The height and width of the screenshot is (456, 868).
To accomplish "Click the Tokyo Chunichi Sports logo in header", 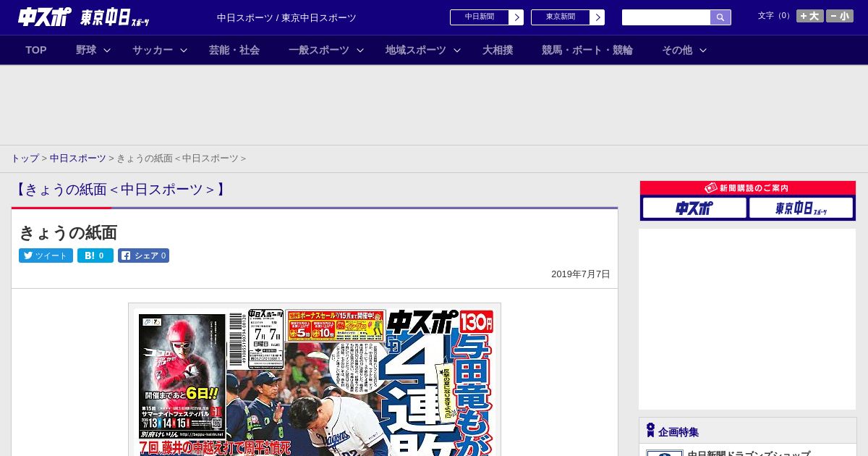I will tap(115, 17).
